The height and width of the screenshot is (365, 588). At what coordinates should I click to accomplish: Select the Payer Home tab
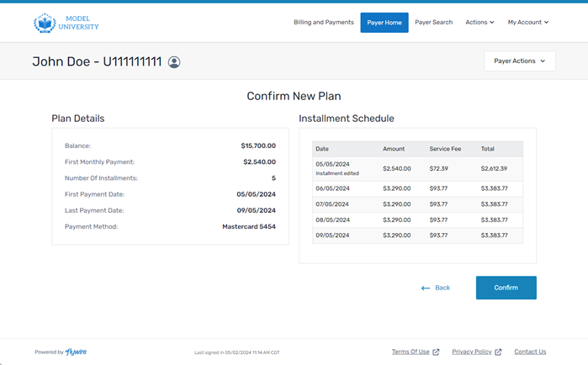384,23
